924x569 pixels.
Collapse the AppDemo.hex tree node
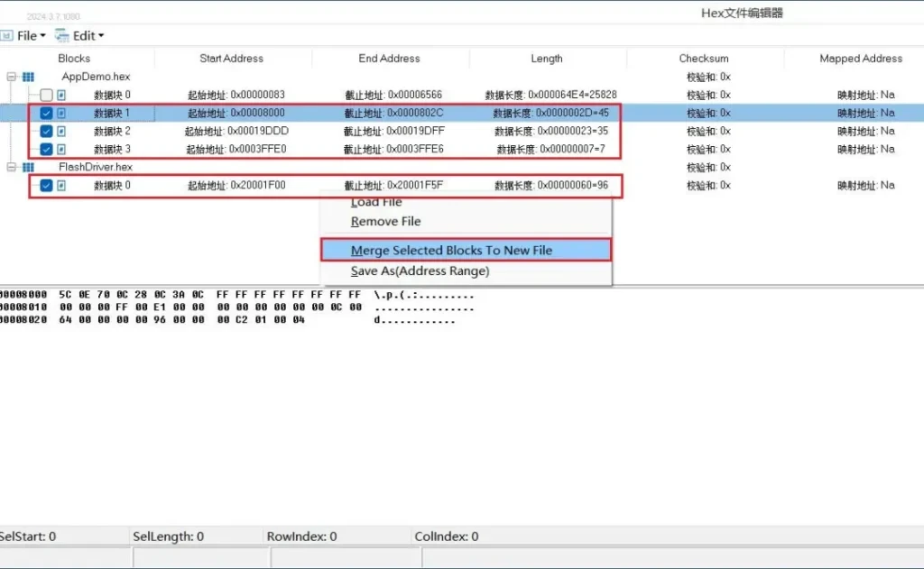point(12,78)
